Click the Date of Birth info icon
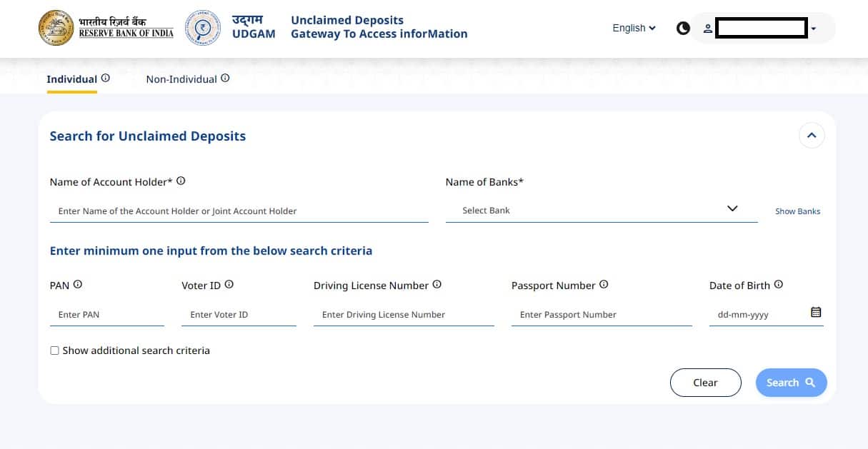Image resolution: width=868 pixels, height=449 pixels. pos(779,283)
